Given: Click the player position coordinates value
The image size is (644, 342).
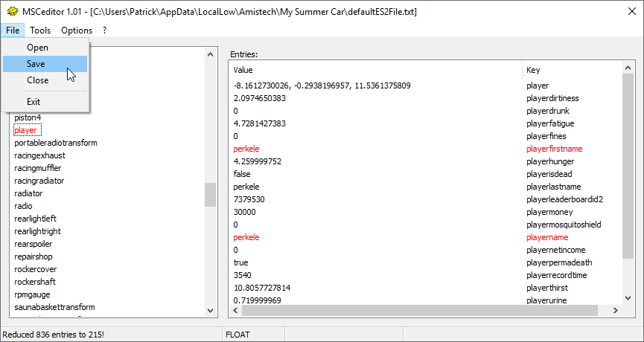Looking at the screenshot, I should 322,85.
